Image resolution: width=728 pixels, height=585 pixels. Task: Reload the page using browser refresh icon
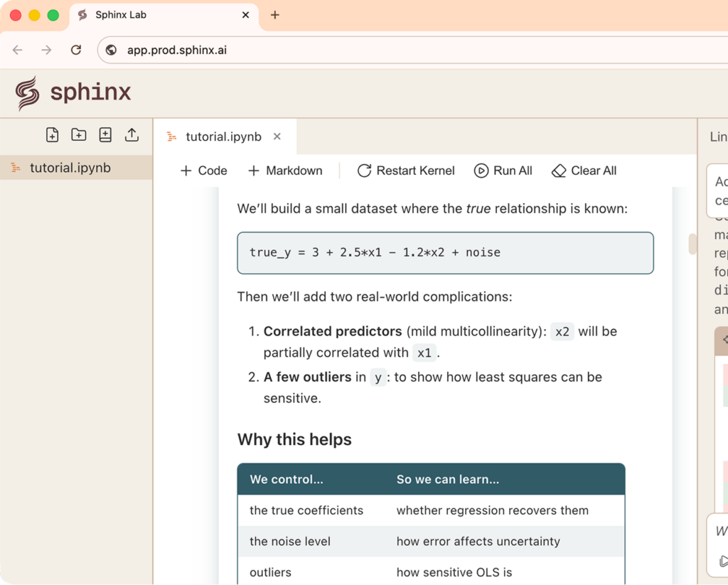click(x=76, y=50)
